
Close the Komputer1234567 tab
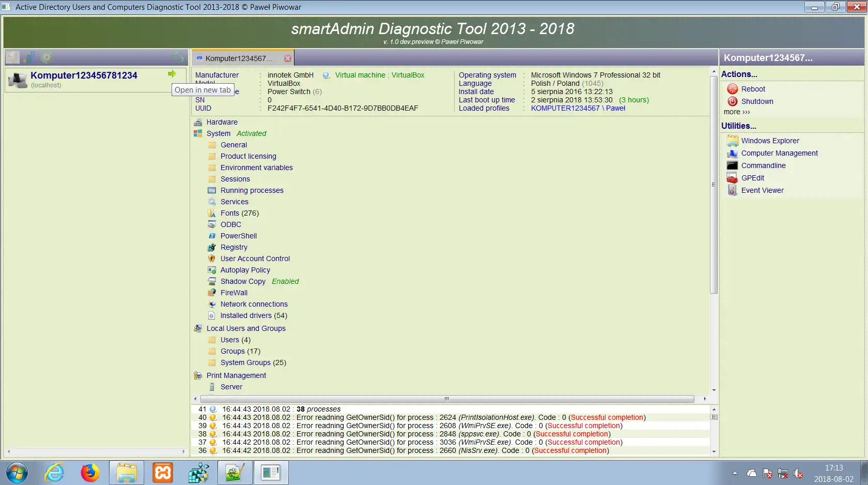(288, 58)
